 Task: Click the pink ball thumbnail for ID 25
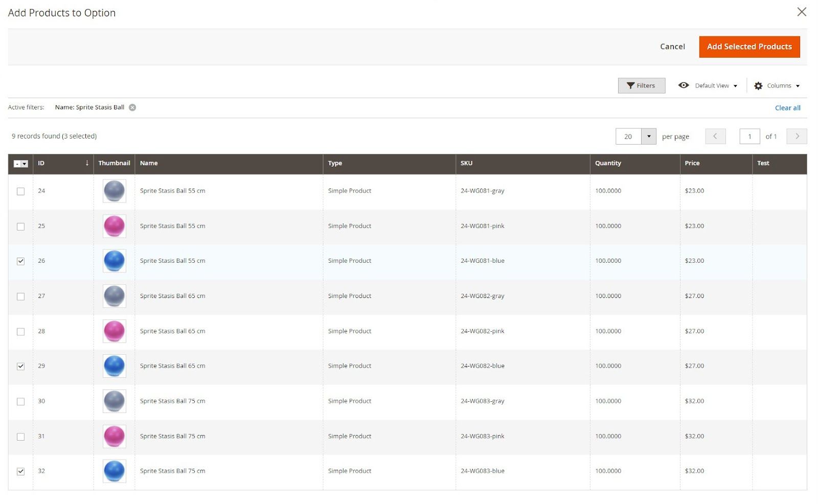click(x=115, y=226)
